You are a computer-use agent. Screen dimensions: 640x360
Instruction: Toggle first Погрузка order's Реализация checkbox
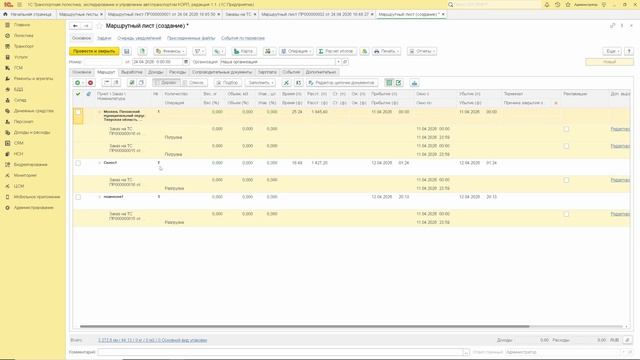pos(566,129)
